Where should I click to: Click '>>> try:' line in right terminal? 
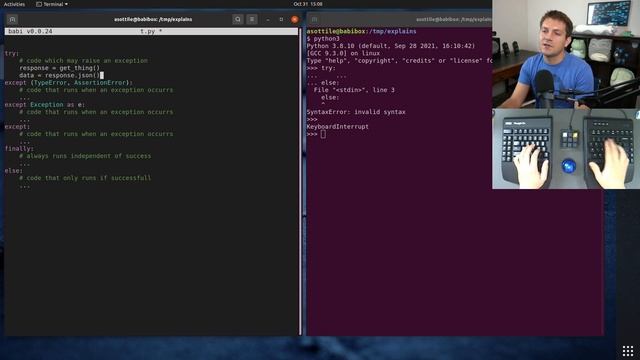point(321,68)
